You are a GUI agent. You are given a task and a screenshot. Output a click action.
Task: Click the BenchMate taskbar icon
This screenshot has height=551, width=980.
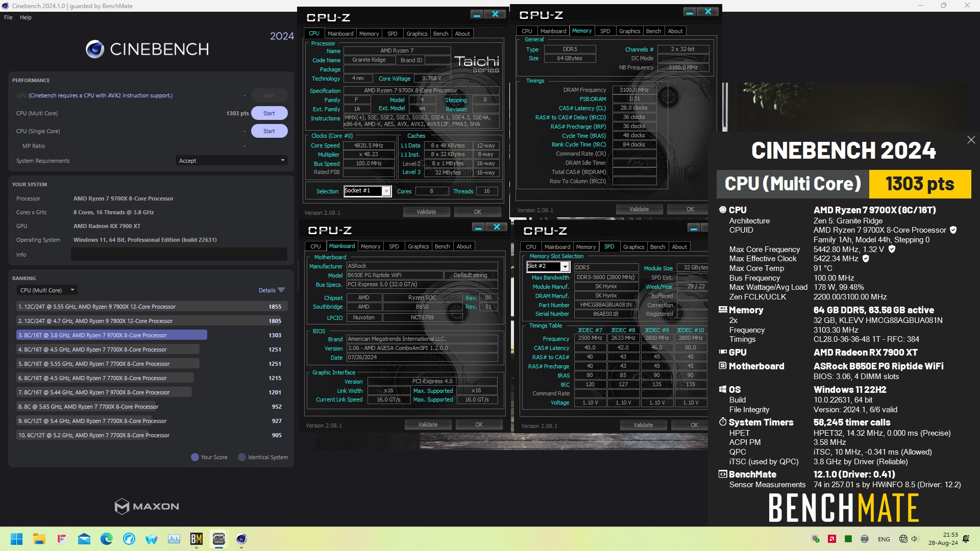(197, 538)
